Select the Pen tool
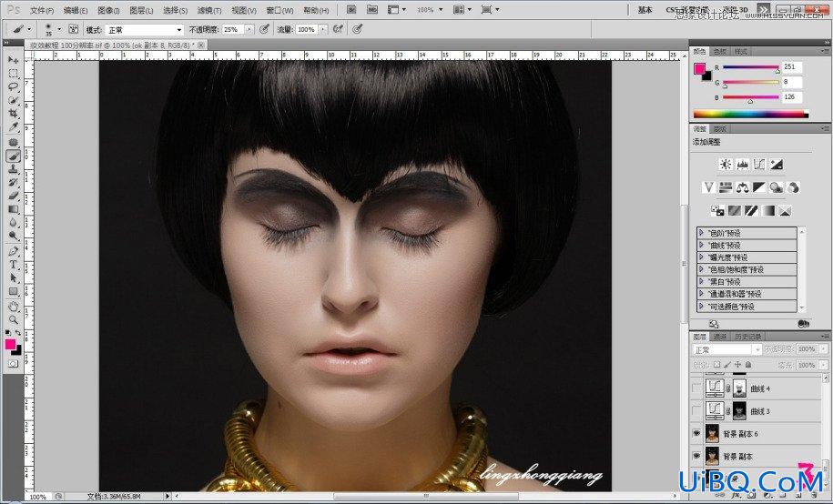Viewport: 833px width, 504px height. [x=14, y=251]
